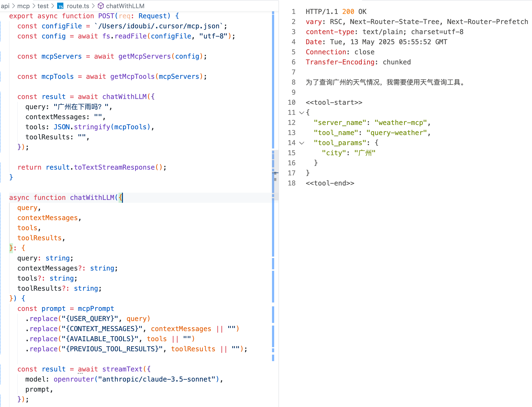
Task: Click the <<tool-end>> marker text
Action: [x=330, y=183]
